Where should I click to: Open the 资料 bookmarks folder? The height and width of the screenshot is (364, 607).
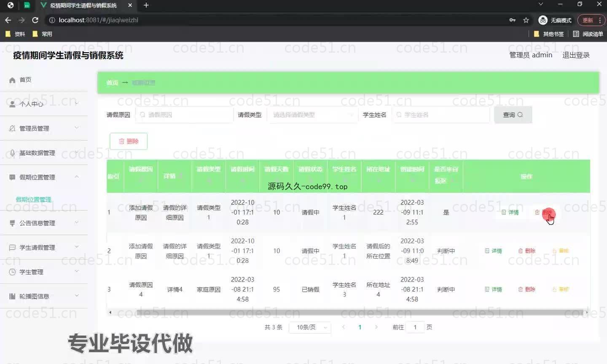click(15, 34)
